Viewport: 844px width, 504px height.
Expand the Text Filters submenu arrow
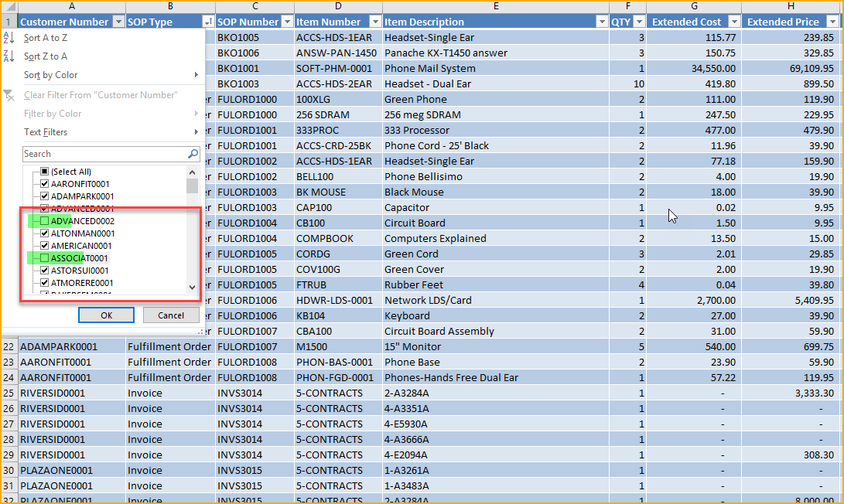196,131
